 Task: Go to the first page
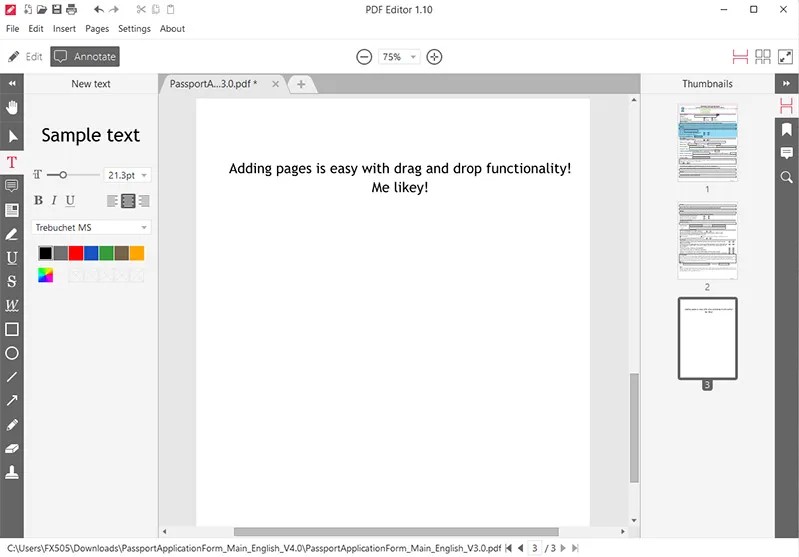[508, 548]
